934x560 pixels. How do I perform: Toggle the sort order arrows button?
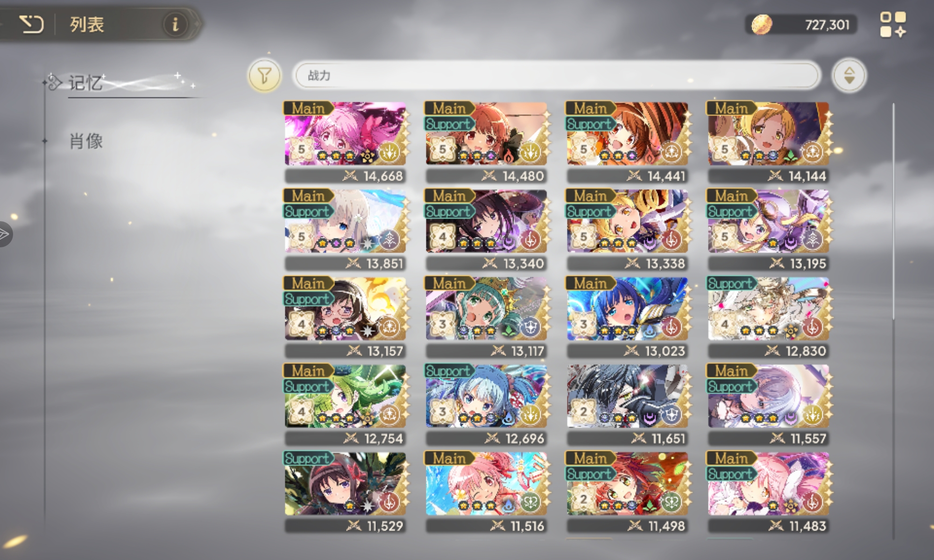(849, 75)
